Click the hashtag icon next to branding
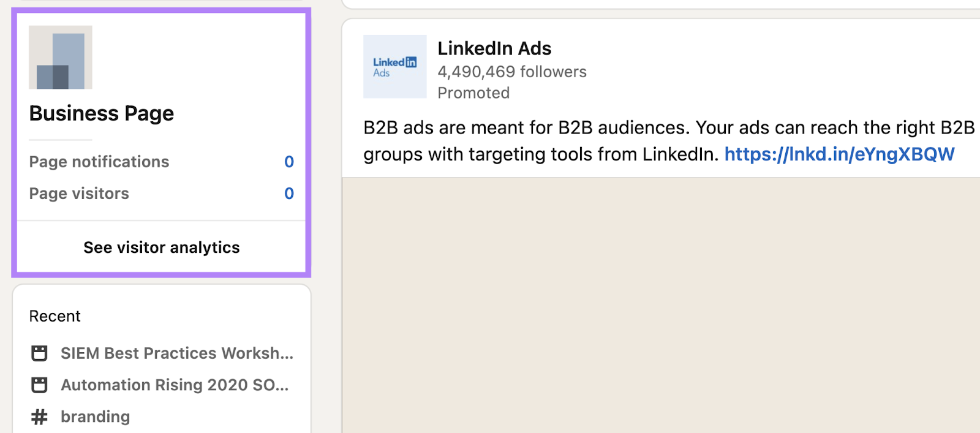 point(39,416)
